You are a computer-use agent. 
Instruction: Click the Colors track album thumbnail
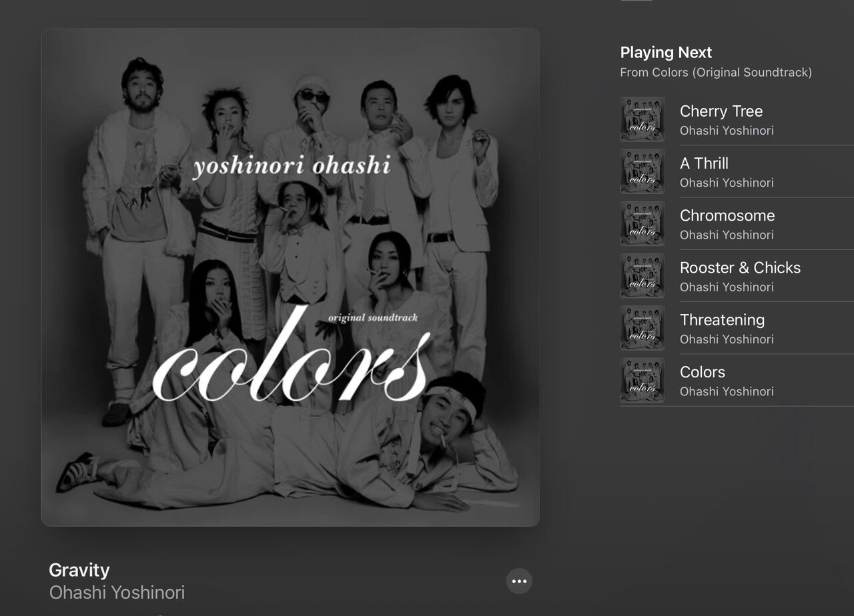[642, 380]
